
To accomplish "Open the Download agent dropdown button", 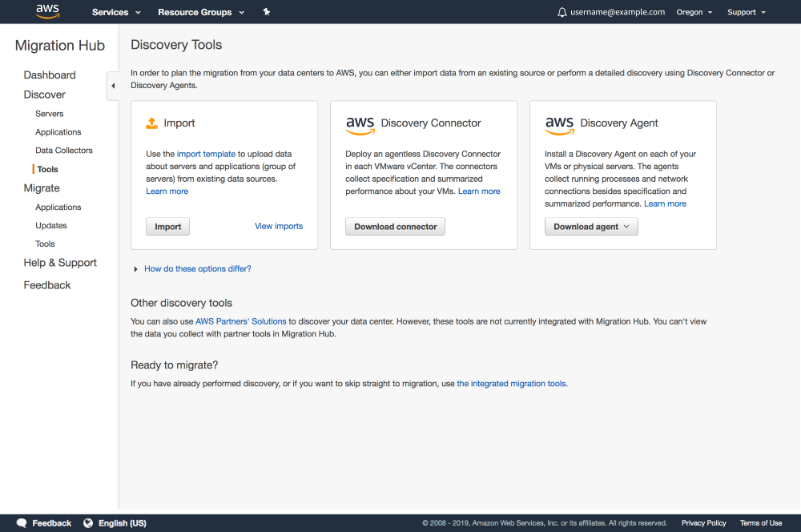I will click(x=591, y=227).
